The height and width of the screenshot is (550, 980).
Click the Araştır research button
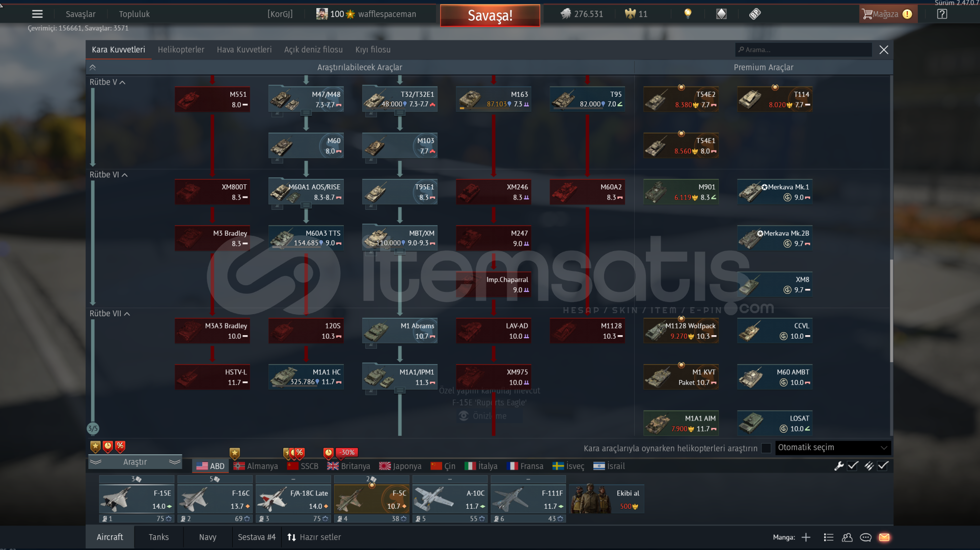[x=135, y=462]
